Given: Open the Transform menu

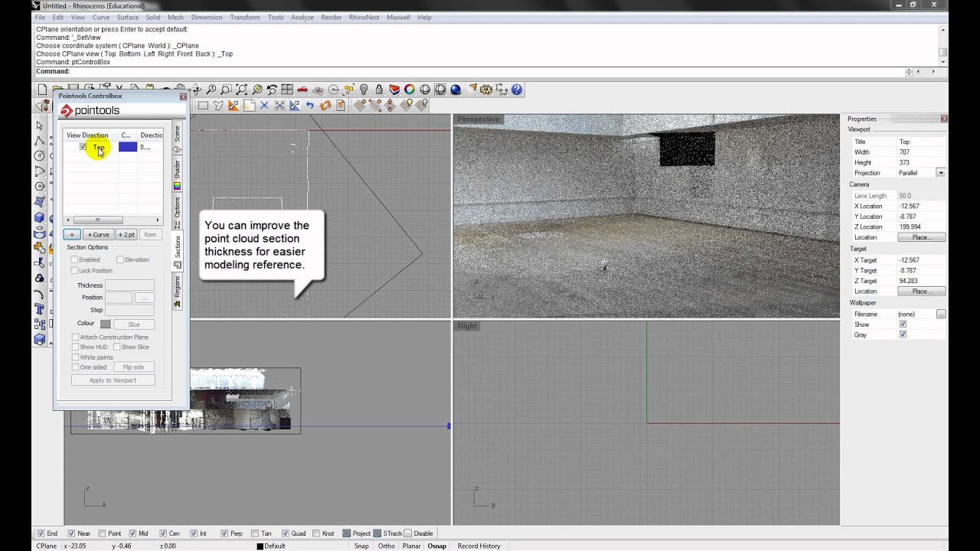Looking at the screenshot, I should tap(244, 17).
